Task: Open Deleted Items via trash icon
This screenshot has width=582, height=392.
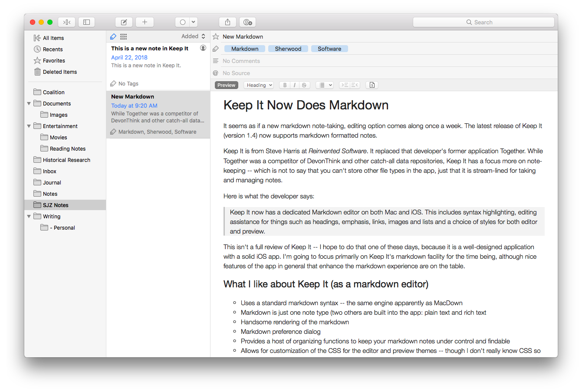Action: 37,72
